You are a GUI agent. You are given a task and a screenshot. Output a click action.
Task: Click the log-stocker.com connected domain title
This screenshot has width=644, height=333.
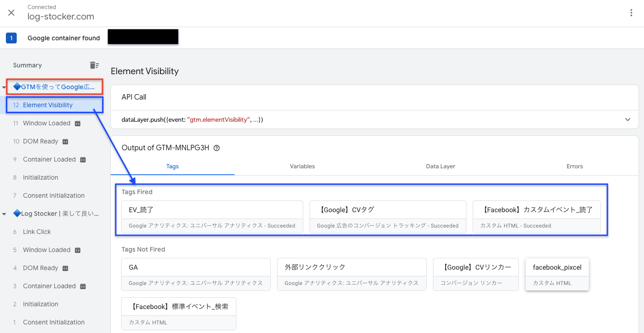pos(61,17)
